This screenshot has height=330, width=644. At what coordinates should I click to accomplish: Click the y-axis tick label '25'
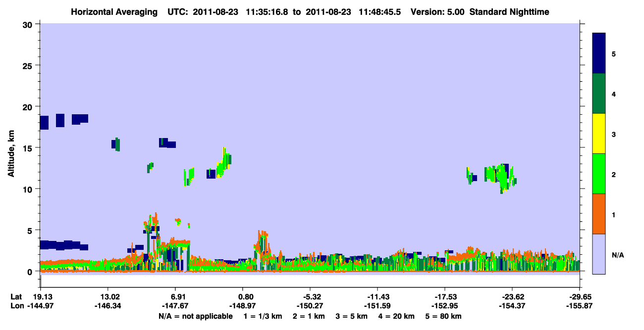[x=28, y=66]
